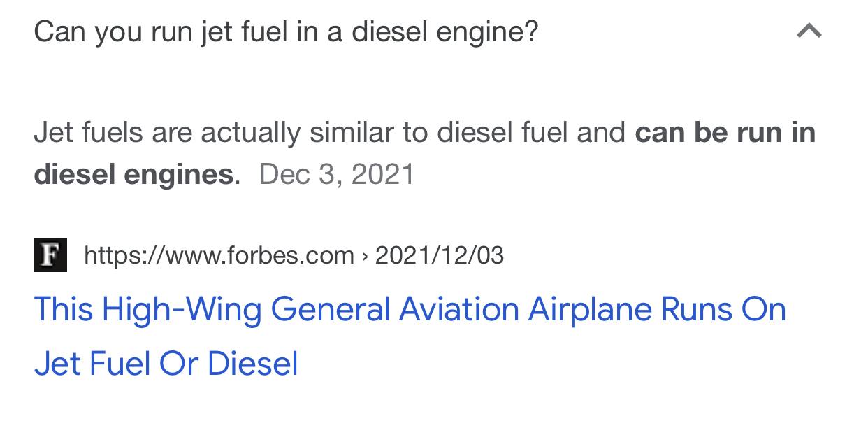Viewport: 868px width, 442px height.
Task: Click the forbes.com URL text
Action: 219,255
